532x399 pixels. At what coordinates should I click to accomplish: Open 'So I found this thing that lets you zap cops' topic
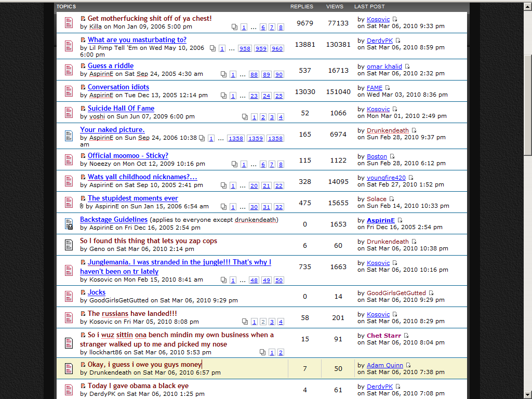(148, 241)
